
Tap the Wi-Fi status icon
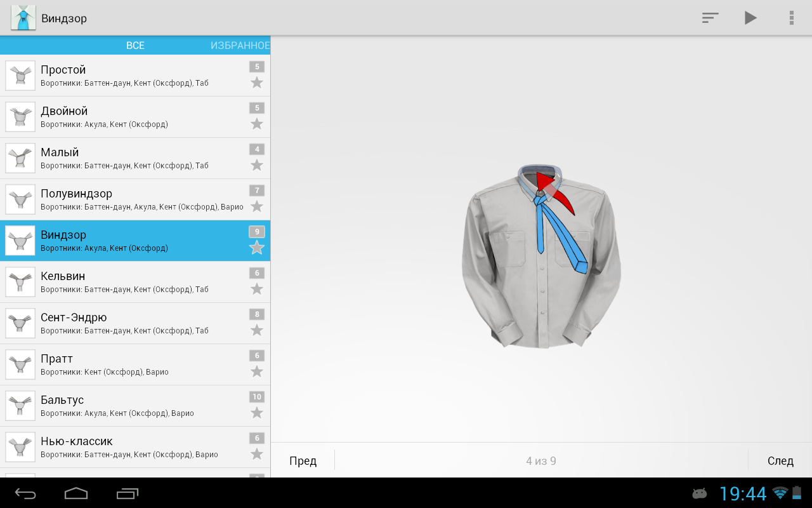pyautogui.click(x=780, y=493)
